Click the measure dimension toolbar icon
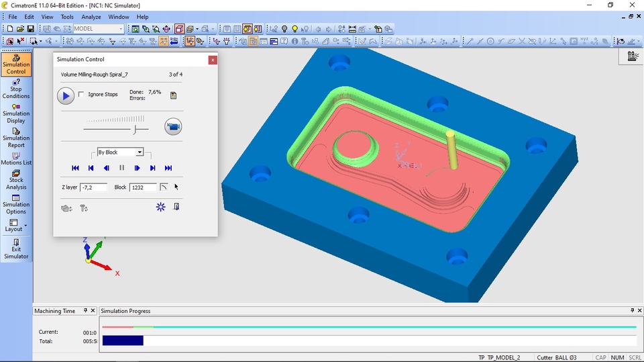The width and height of the screenshot is (644, 362). [352, 29]
